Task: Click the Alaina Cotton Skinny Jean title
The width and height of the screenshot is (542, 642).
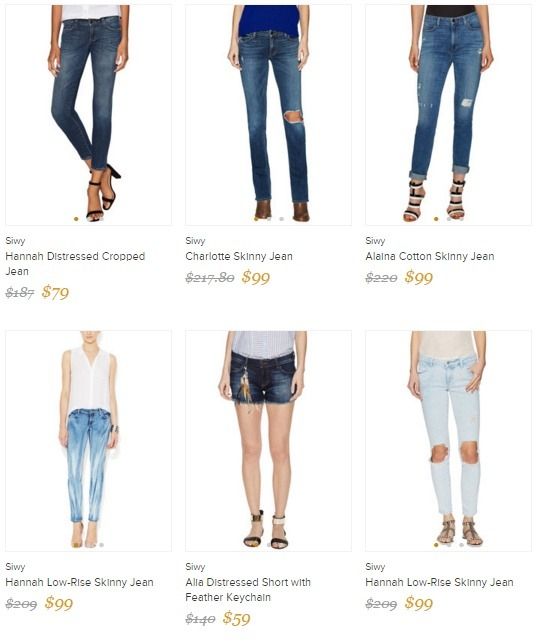Action: [x=430, y=256]
